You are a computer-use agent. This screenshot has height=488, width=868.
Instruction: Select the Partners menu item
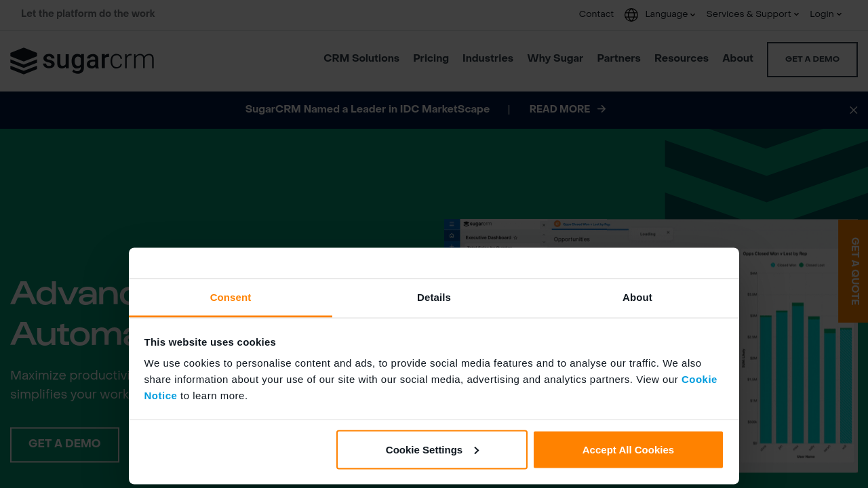click(x=618, y=58)
